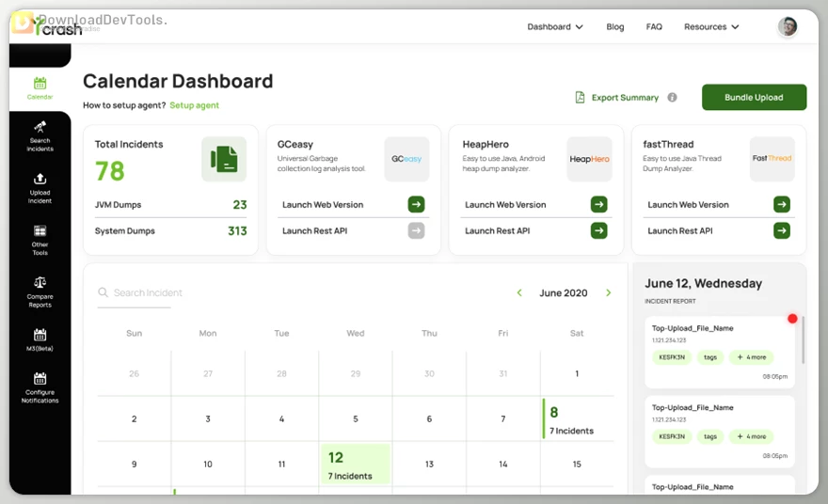The width and height of the screenshot is (828, 504).
Task: Click the 'June 2020' month label
Action: (x=564, y=292)
